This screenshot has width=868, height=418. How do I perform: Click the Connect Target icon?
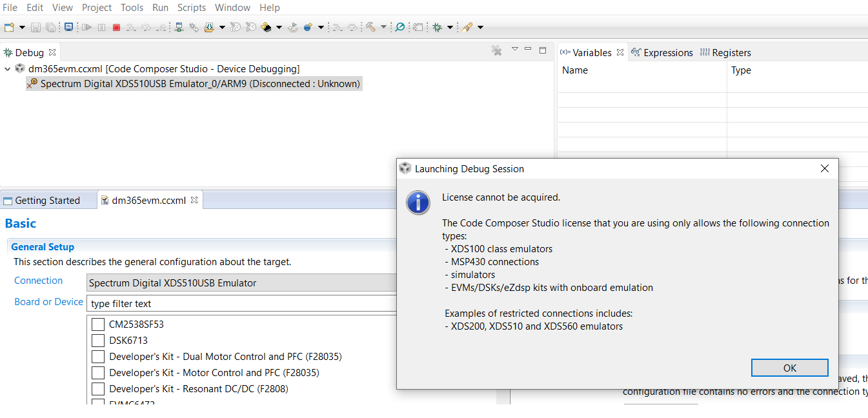pos(179,27)
